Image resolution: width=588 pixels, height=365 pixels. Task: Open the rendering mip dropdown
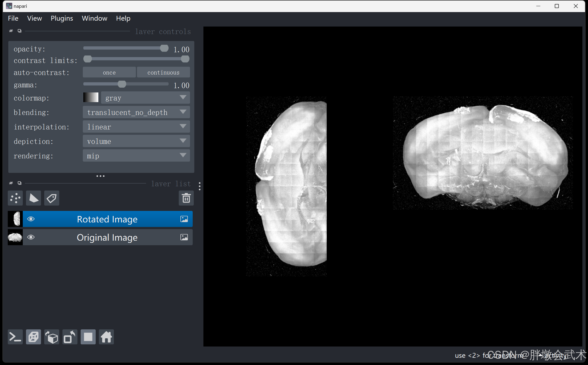click(x=136, y=156)
